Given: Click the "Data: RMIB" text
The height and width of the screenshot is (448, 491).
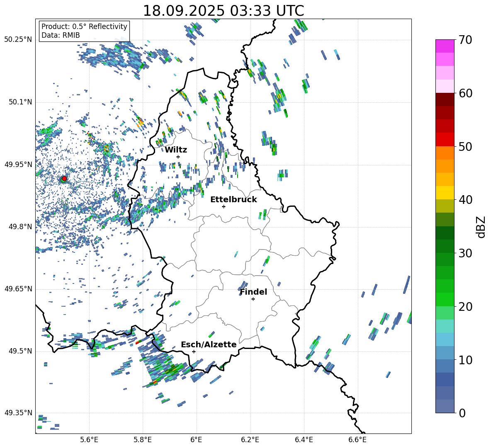Looking at the screenshot, I should click(61, 35).
